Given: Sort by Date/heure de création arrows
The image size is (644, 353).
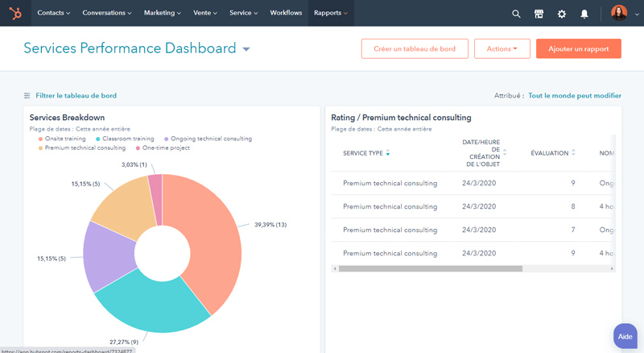Looking at the screenshot, I should 505,152.
